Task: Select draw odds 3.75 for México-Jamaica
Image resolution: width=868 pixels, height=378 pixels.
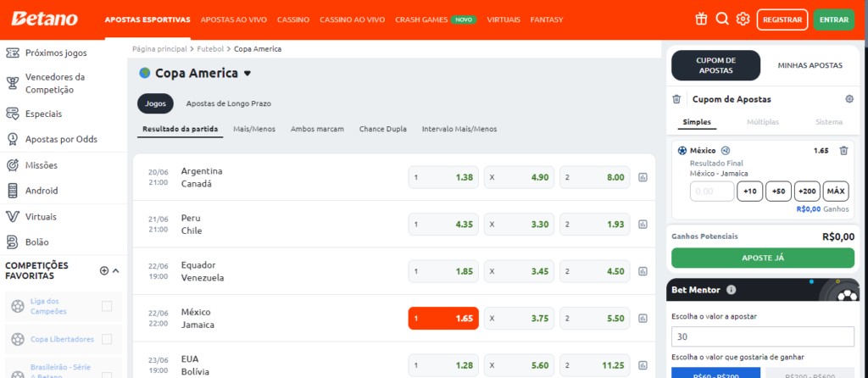Action: pos(520,318)
